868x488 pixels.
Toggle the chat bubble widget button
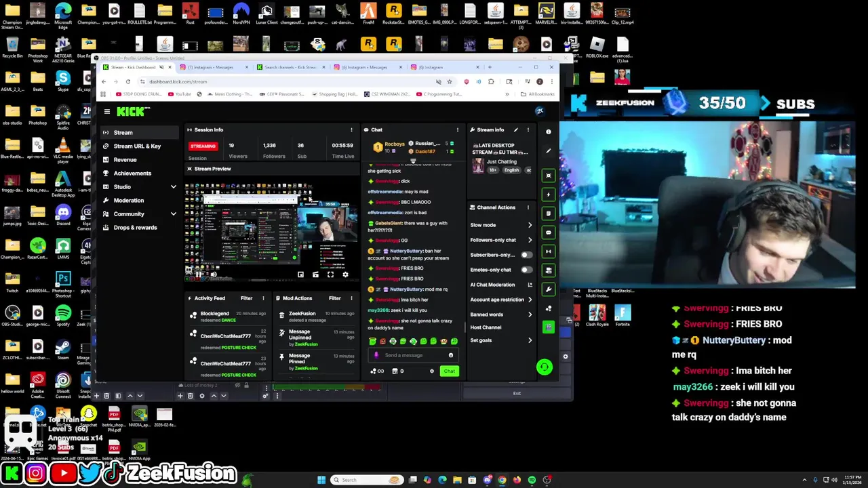coord(549,232)
